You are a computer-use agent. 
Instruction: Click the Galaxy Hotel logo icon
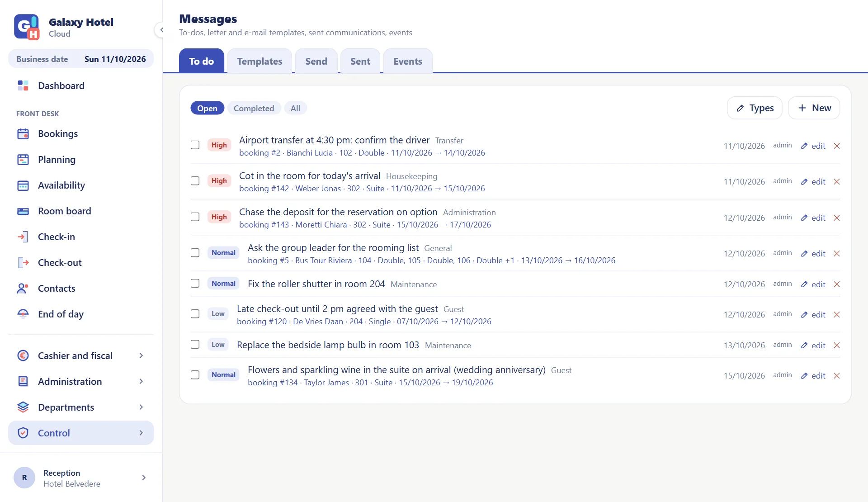pos(26,27)
